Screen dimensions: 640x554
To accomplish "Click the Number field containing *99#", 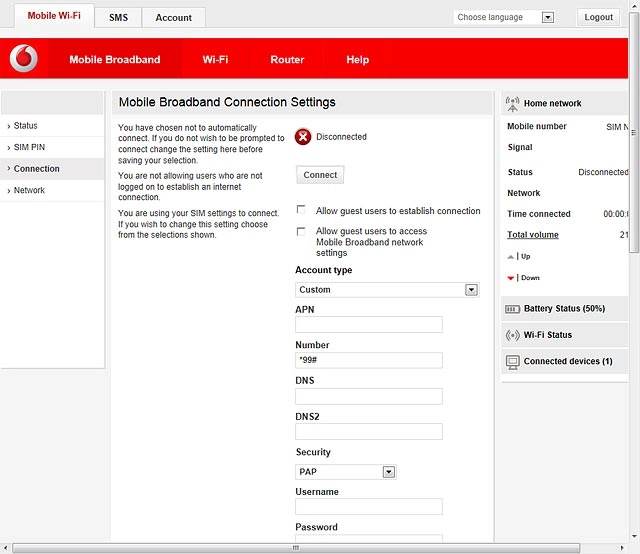I will (369, 360).
